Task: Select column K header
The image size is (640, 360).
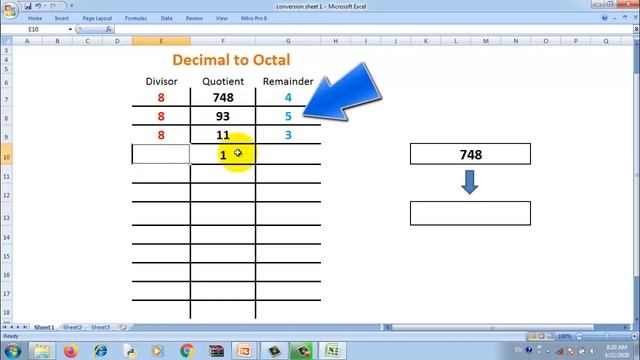Action: point(426,41)
